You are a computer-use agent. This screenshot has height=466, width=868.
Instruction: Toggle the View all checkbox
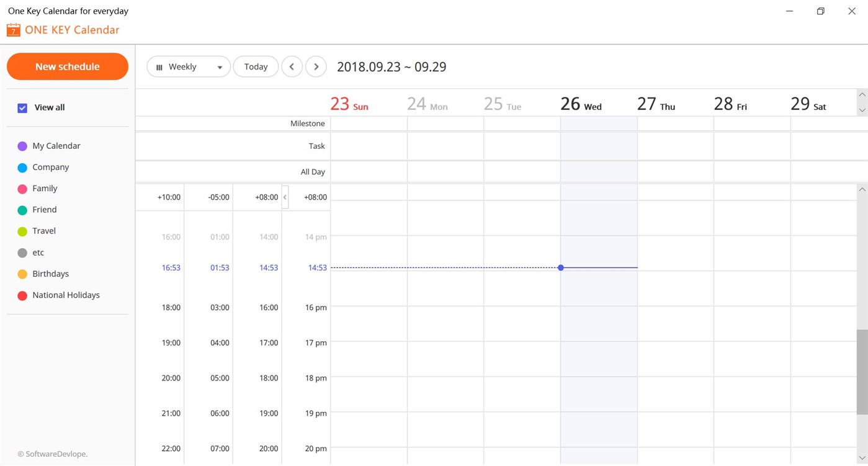point(22,107)
